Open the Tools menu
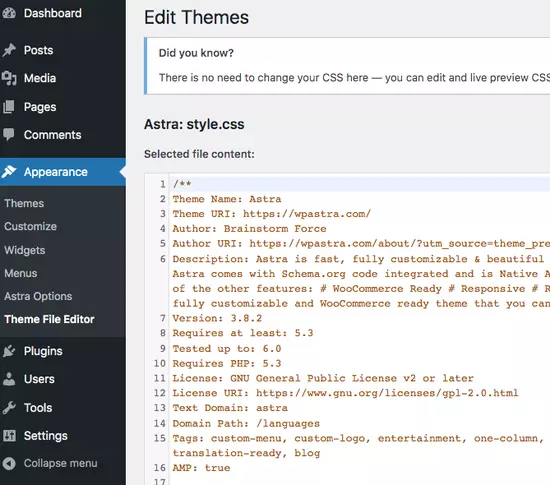550x485 pixels. click(38, 407)
